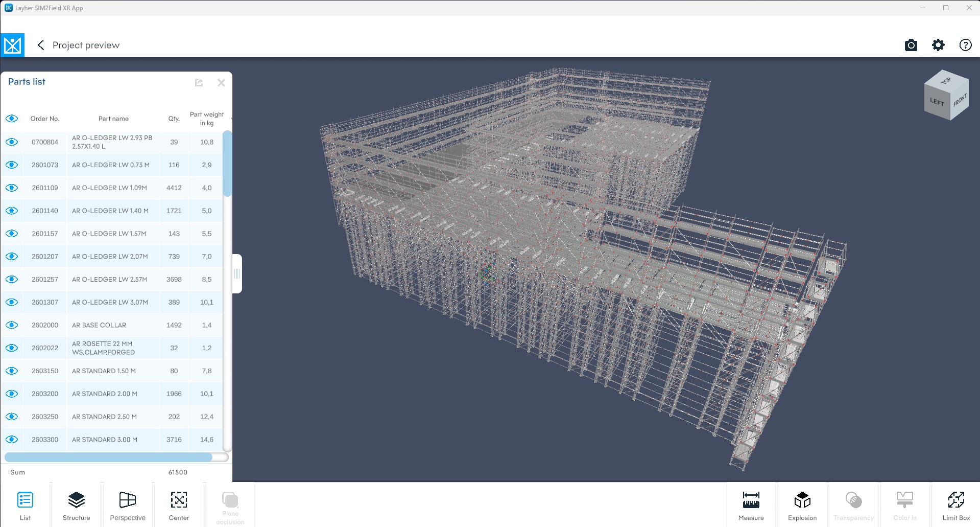Take a screenshot with the camera icon
Viewport: 980px width, 527px height.
(x=911, y=45)
